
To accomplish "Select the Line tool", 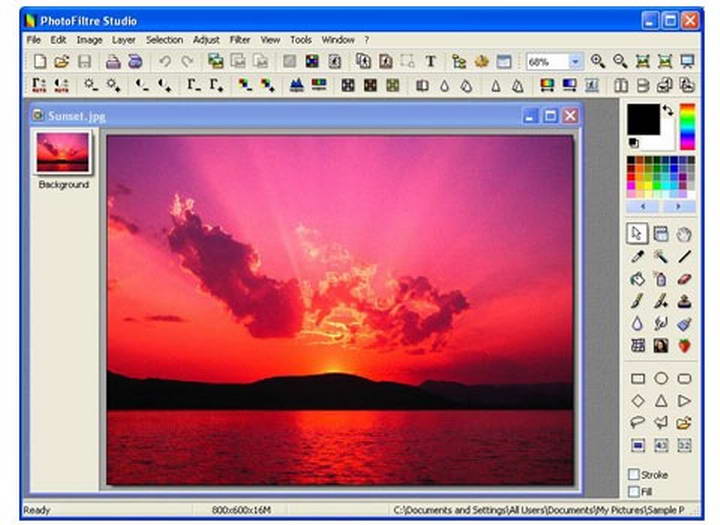I will pos(684,256).
